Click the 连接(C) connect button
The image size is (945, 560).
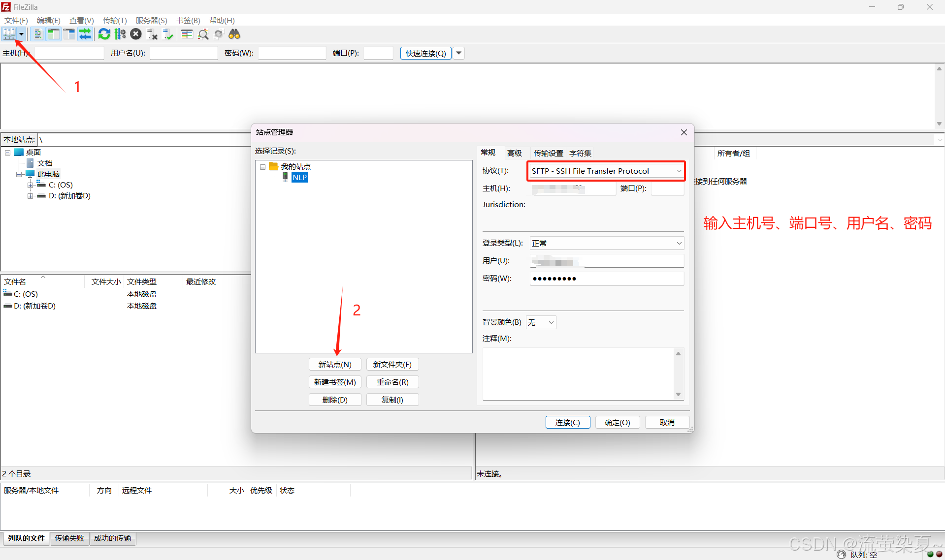pos(568,422)
